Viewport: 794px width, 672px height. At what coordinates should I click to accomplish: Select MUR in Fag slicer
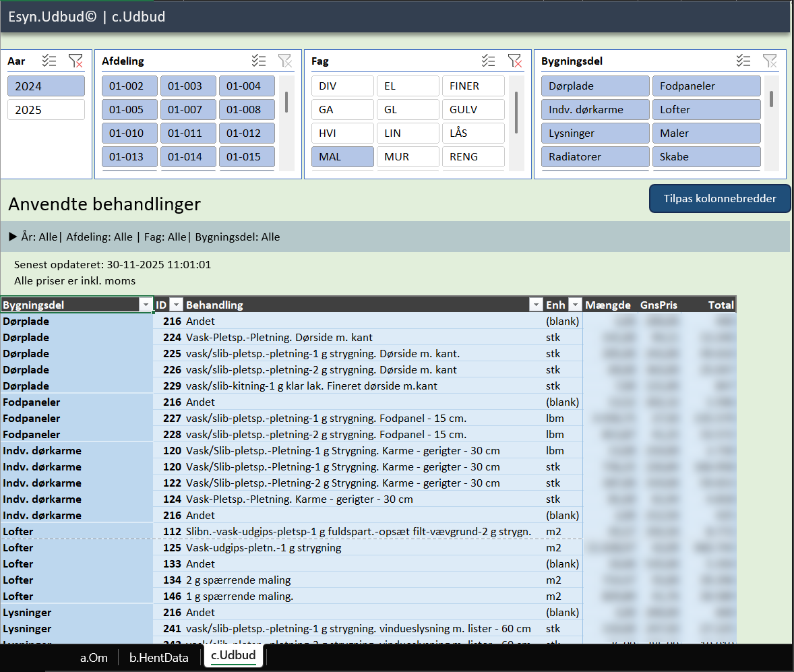[x=408, y=156]
